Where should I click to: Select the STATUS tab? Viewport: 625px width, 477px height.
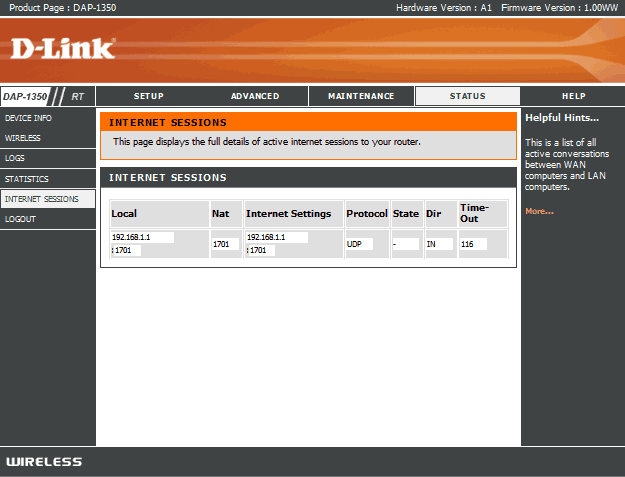coord(467,96)
